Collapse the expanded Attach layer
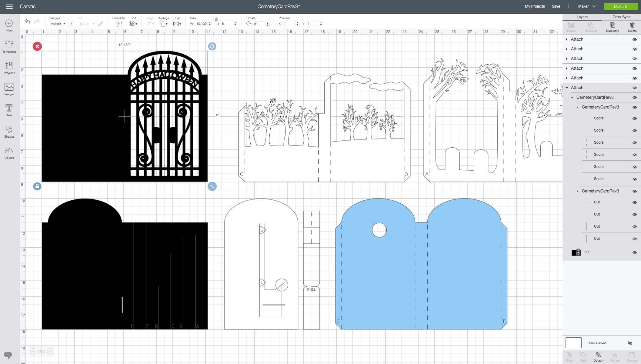The image size is (641, 364). [x=567, y=88]
